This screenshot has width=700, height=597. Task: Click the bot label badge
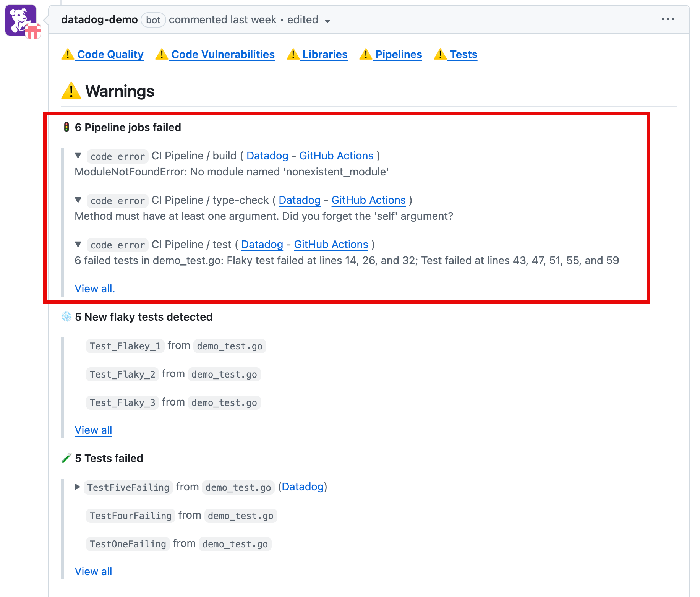coord(153,20)
